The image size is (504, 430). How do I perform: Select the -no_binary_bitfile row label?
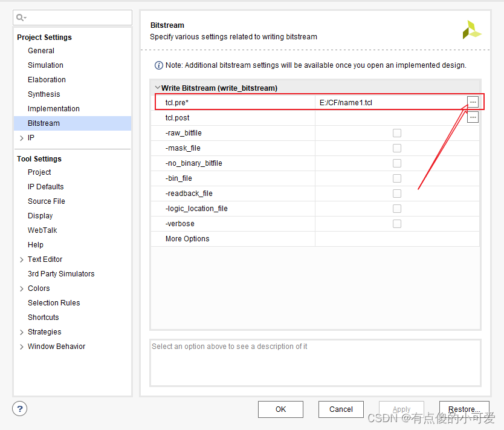point(193,163)
